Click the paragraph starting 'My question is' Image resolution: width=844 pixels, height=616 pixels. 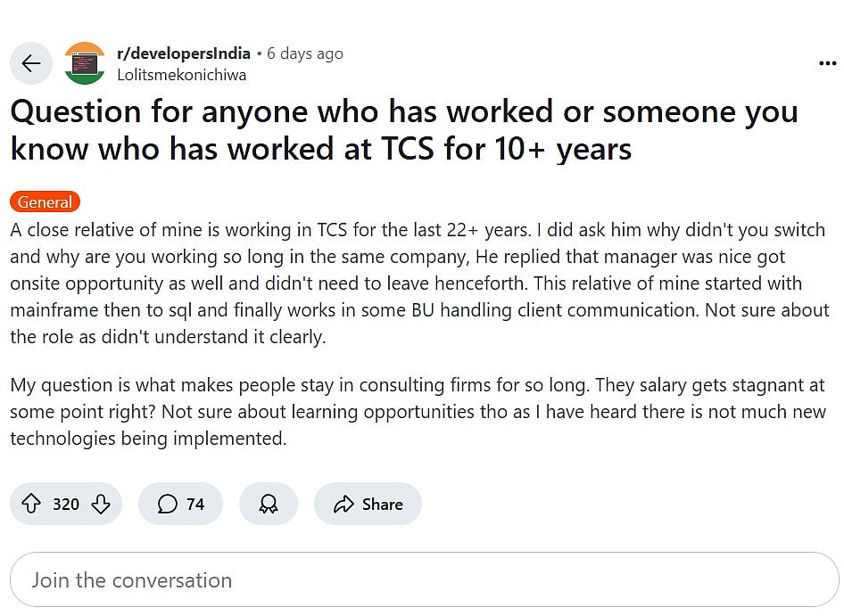coord(418,412)
